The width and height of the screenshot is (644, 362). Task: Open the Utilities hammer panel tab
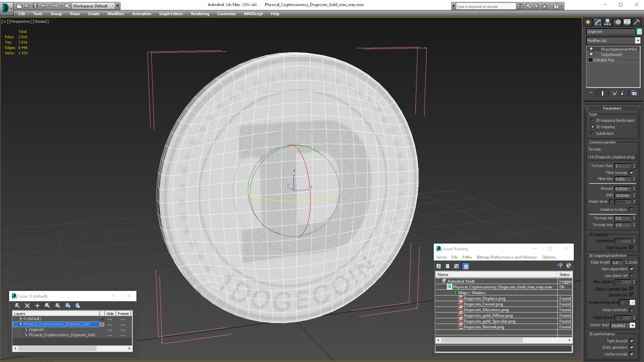(637, 22)
